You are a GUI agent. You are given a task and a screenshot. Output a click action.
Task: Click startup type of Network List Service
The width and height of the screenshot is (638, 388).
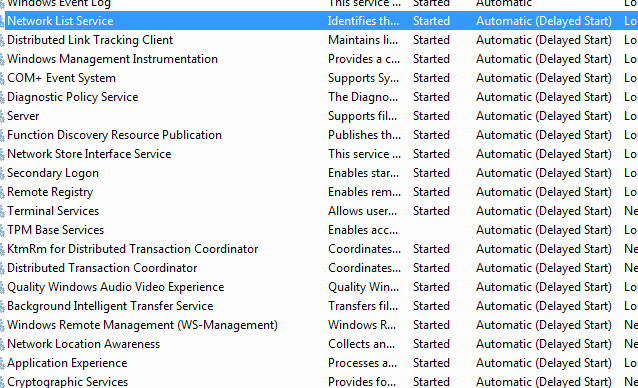544,21
